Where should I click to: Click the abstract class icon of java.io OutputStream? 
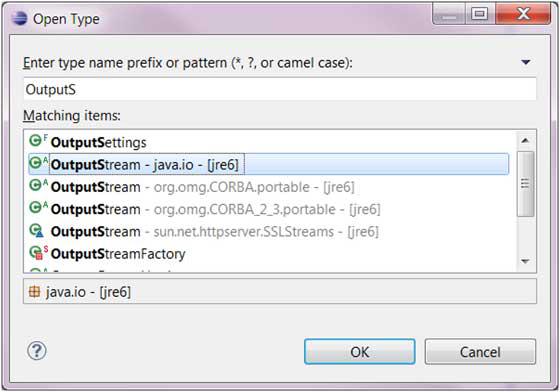pyautogui.click(x=38, y=163)
